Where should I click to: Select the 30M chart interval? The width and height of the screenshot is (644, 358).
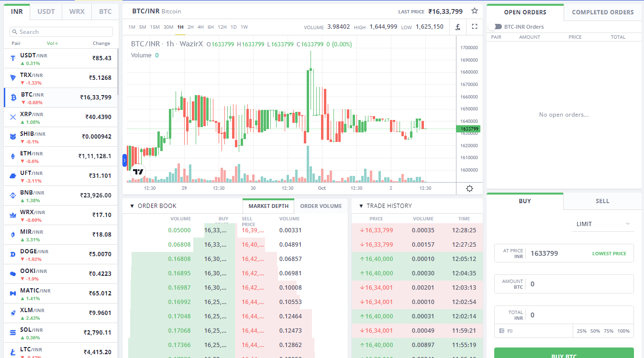[168, 27]
